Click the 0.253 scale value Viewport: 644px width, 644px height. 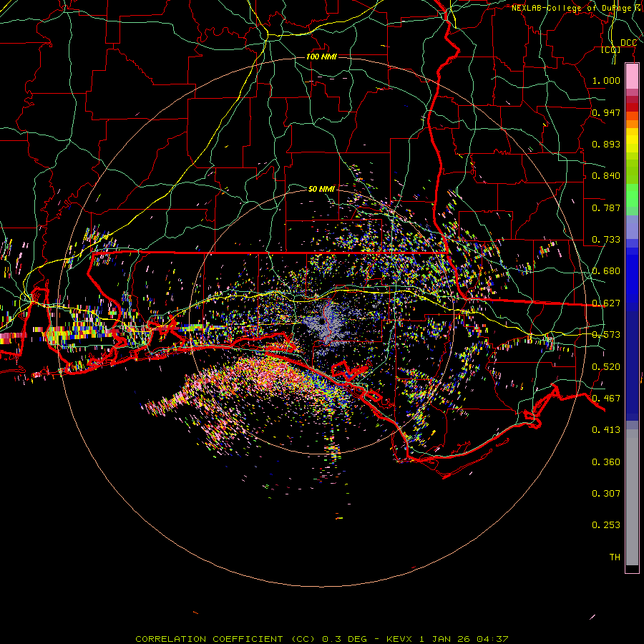(x=606, y=525)
